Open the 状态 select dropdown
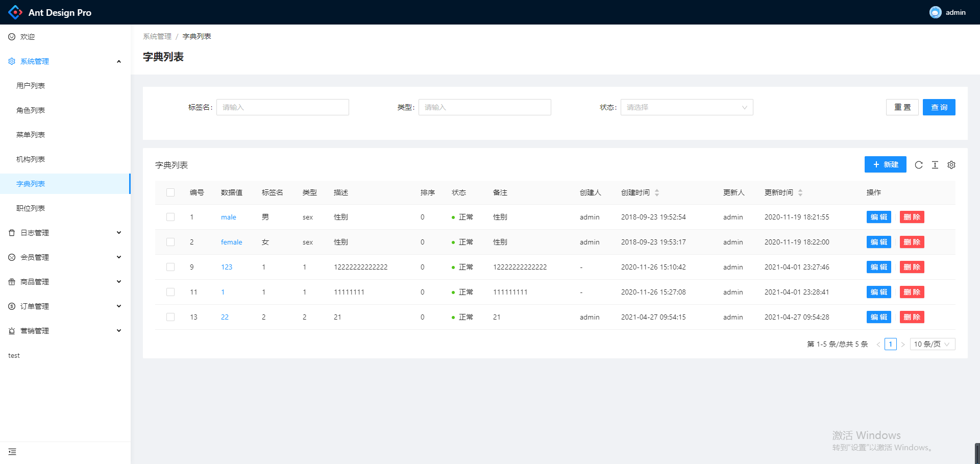 687,107
